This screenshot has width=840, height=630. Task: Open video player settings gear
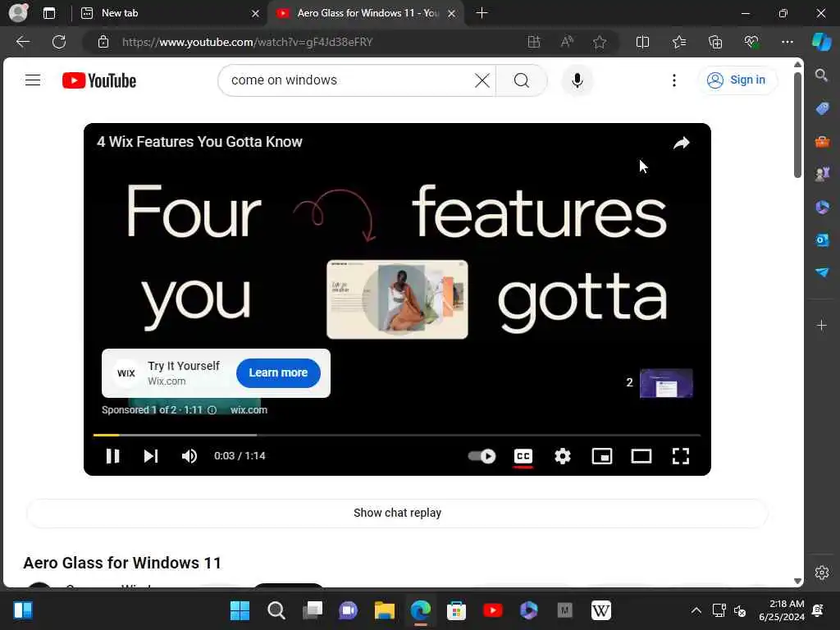(x=563, y=456)
